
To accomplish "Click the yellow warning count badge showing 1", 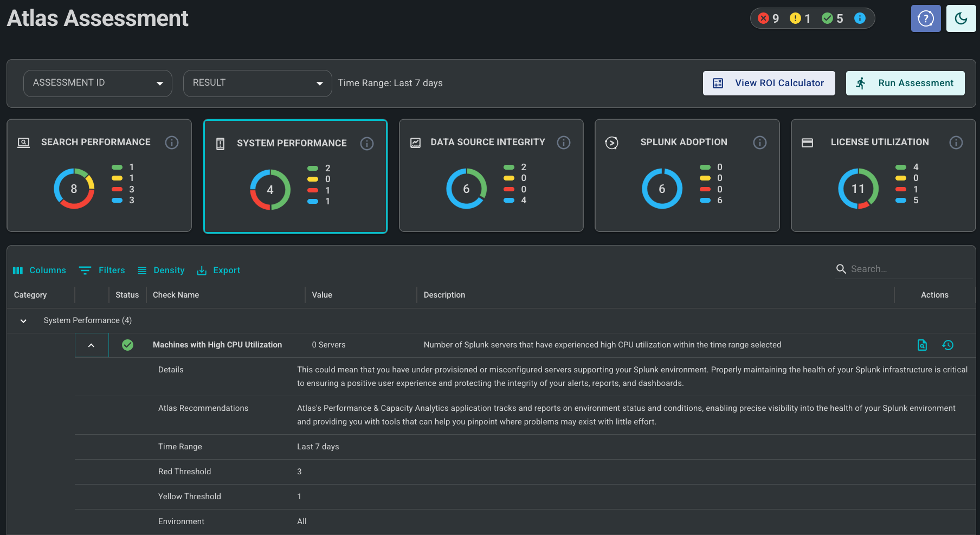I will [x=800, y=18].
